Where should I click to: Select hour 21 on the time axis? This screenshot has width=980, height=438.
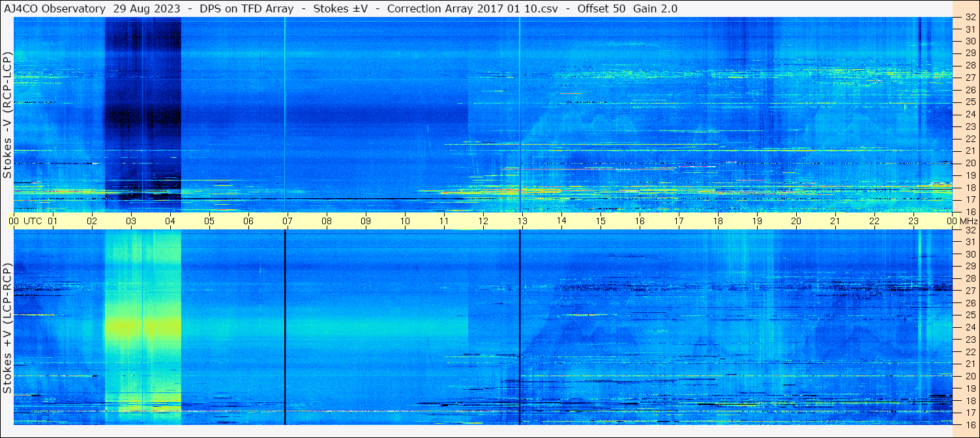[x=835, y=221]
